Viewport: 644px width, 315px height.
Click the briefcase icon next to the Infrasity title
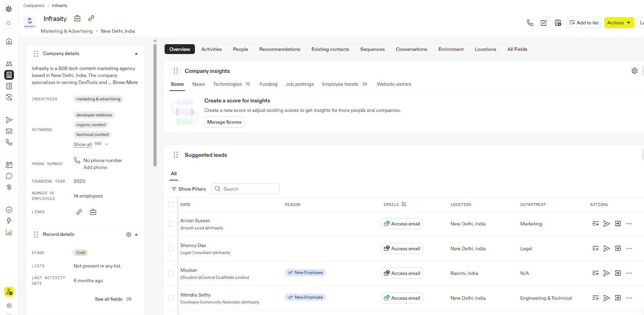click(77, 18)
